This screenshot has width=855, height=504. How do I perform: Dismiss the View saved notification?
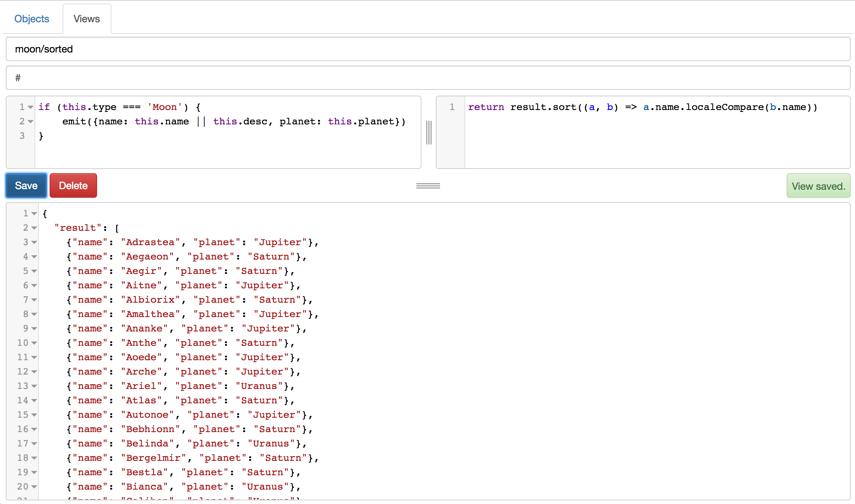coord(818,186)
